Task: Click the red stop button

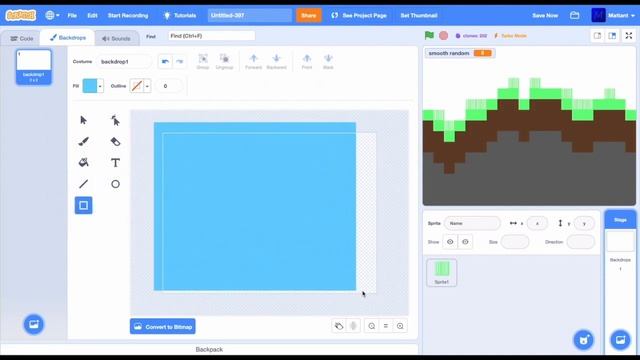Action: pyautogui.click(x=444, y=36)
